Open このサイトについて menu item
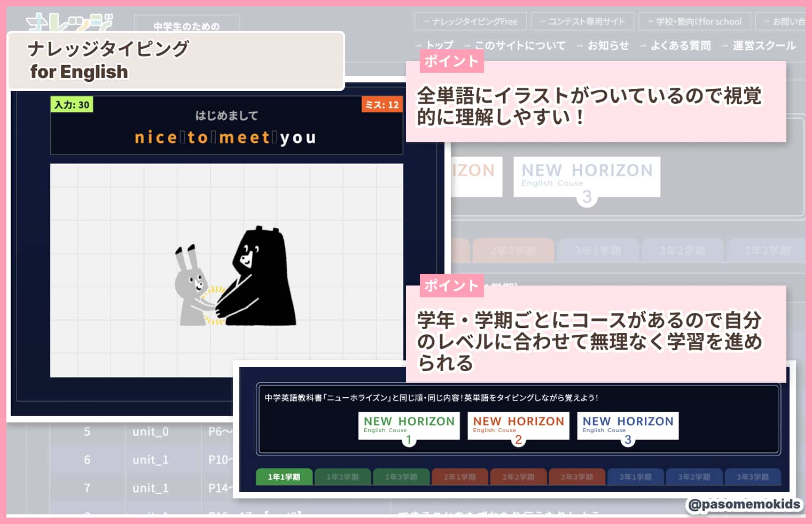The image size is (812, 524). (x=515, y=45)
